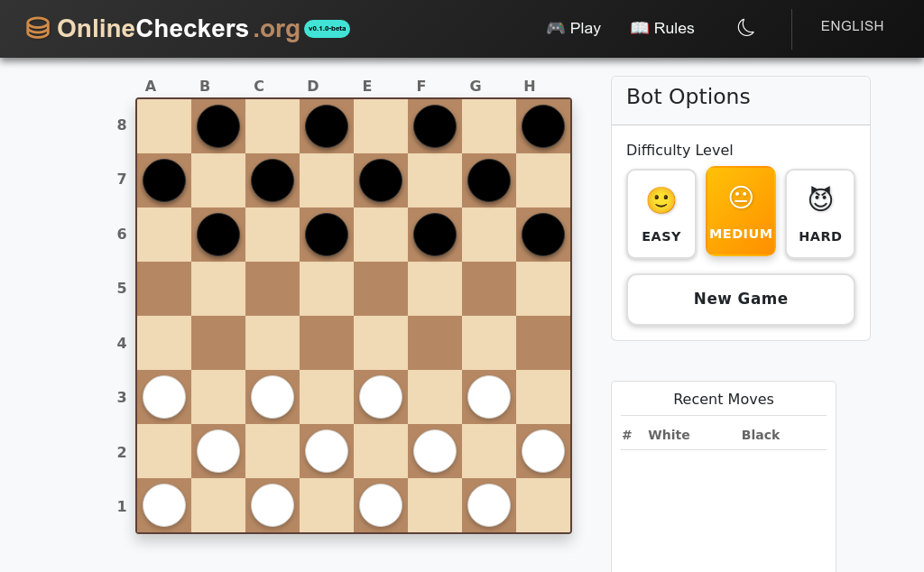Select the white checker on square C3
The image size is (924, 572).
coord(272,397)
